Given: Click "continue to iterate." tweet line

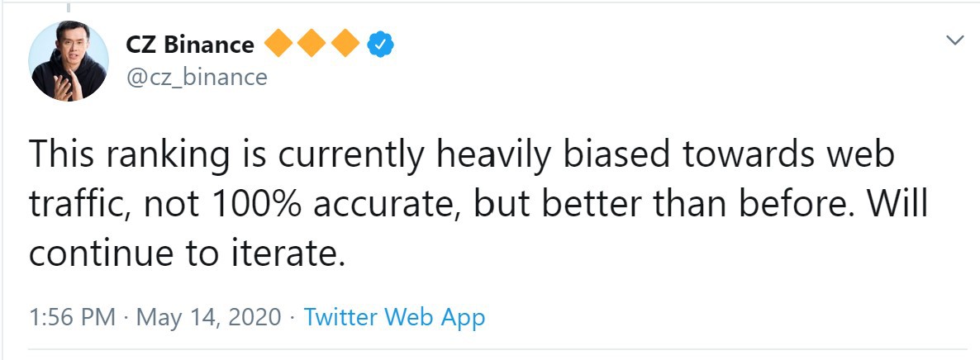Looking at the screenshot, I should pyautogui.click(x=187, y=254).
